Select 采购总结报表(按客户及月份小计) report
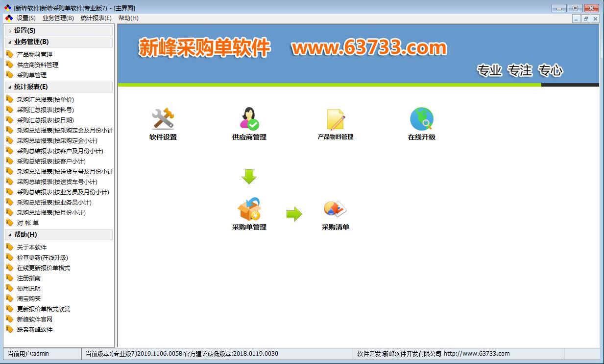This screenshot has width=604, height=364. 59,151
